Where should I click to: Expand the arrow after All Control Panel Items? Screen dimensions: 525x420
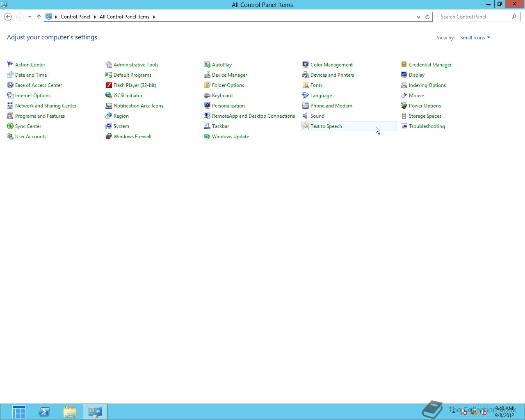[154, 17]
